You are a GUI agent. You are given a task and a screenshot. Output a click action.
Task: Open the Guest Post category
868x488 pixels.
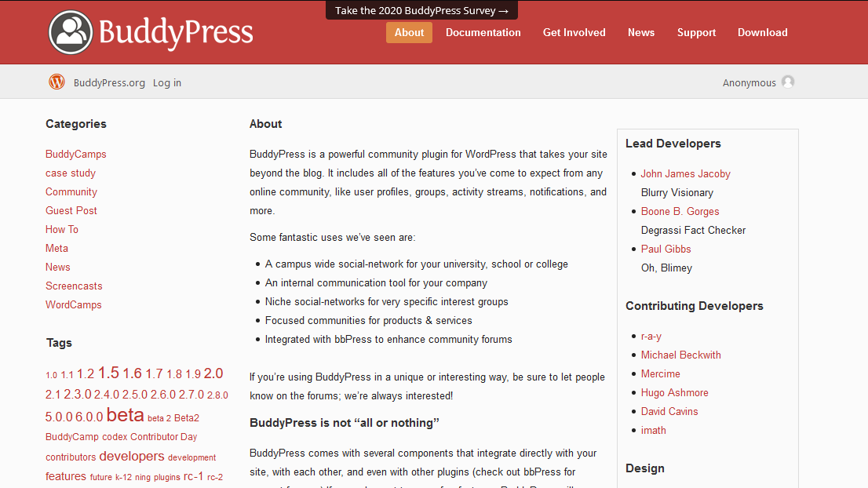pyautogui.click(x=71, y=211)
